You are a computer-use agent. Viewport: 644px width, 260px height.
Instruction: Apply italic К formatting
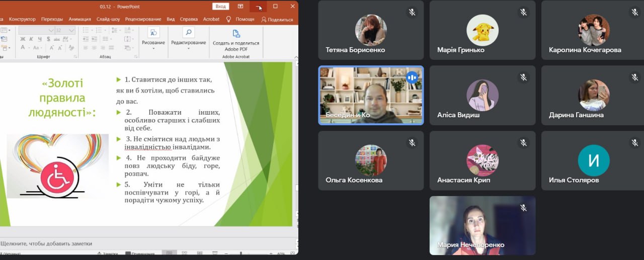31,39
